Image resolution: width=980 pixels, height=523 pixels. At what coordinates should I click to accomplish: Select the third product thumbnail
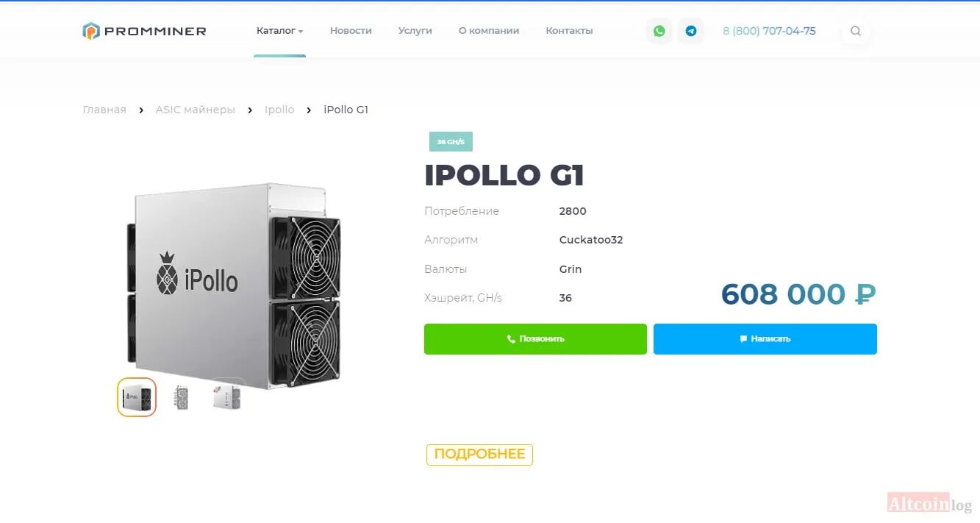pos(226,398)
